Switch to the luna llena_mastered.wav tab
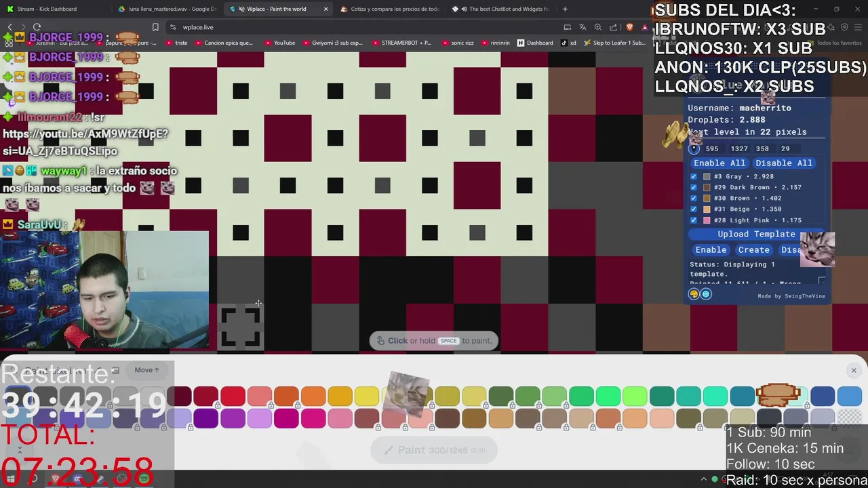Screen dimensions: 868x488 pos(166,9)
